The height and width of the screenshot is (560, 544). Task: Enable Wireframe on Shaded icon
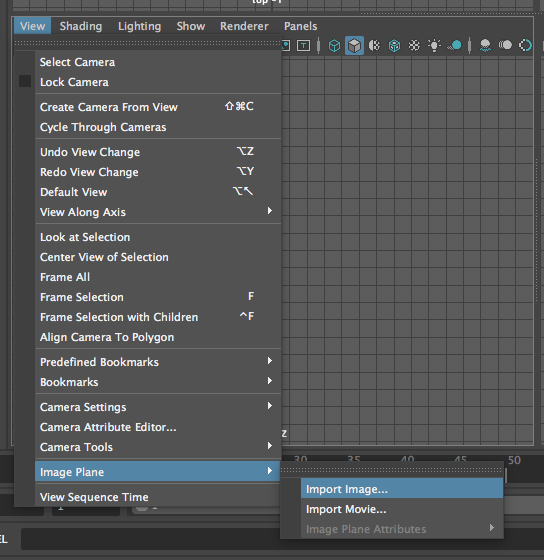coord(394,46)
